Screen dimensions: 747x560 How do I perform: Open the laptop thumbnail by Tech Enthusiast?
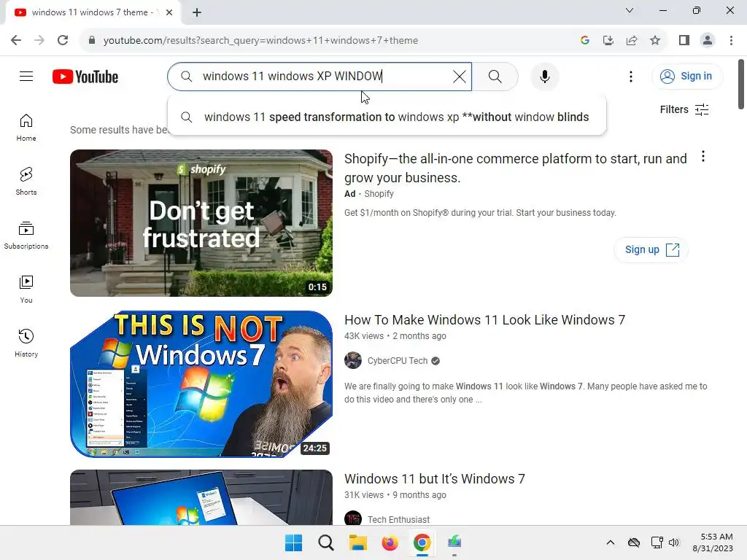click(201, 497)
